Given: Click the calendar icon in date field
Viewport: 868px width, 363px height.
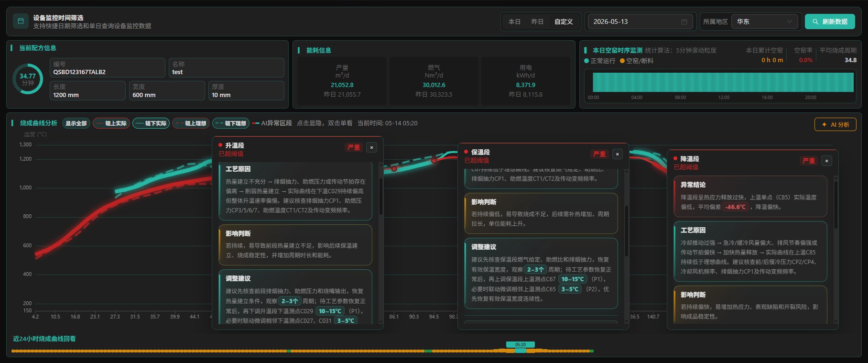Looking at the screenshot, I should pyautogui.click(x=684, y=22).
